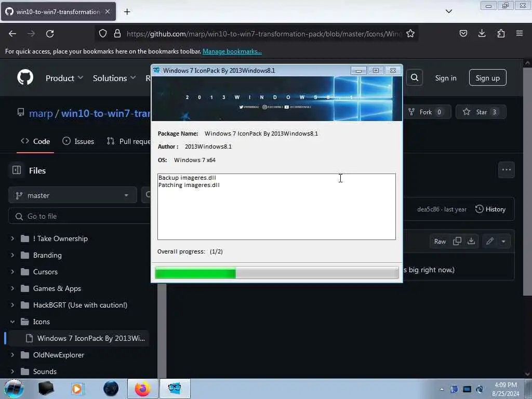Viewport: 532px width, 399px height.
Task: Fork the repository
Action: (427, 112)
